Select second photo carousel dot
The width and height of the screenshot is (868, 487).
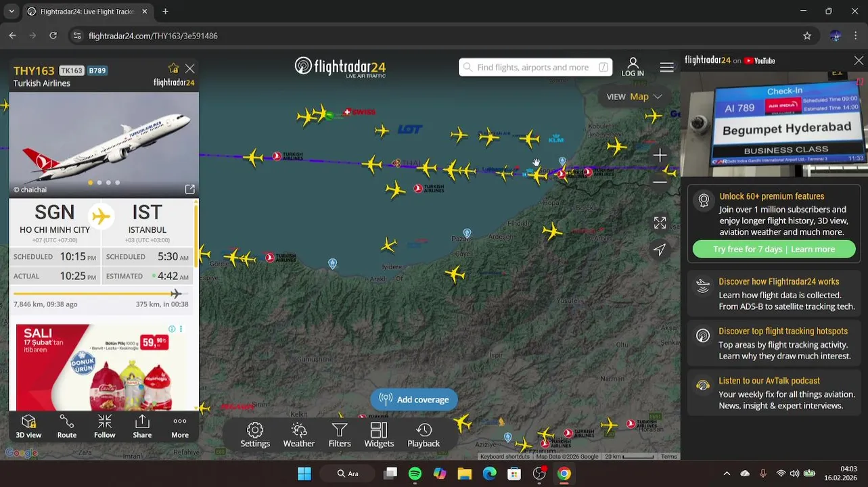pyautogui.click(x=99, y=183)
